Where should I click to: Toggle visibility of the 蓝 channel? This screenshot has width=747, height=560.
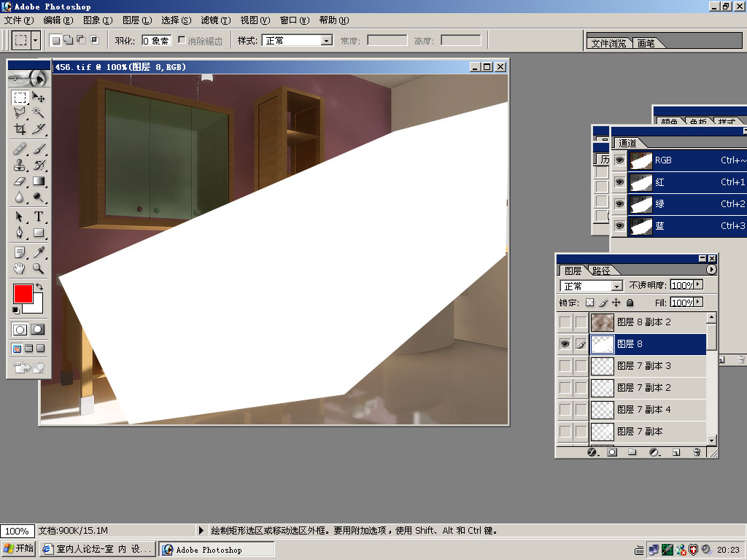(619, 226)
